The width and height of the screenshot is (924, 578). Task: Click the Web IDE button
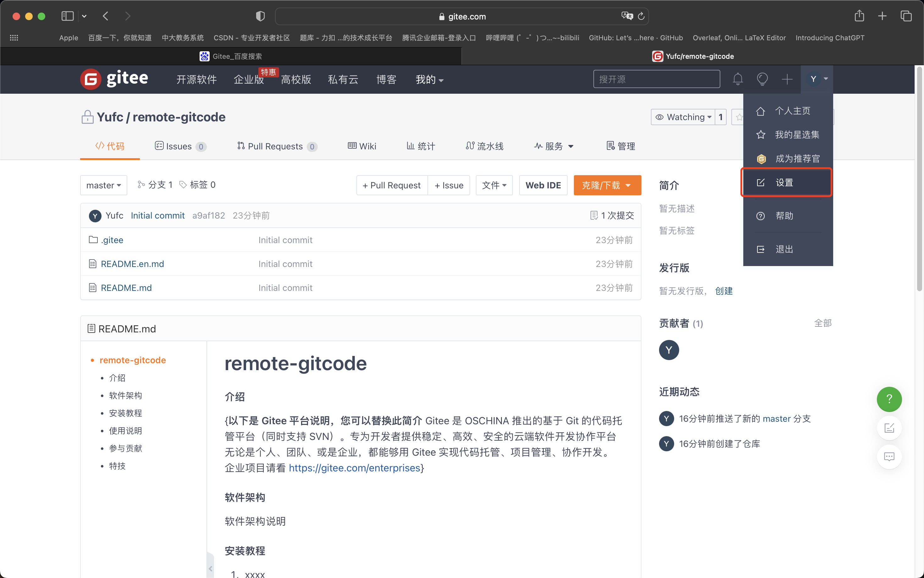543,186
